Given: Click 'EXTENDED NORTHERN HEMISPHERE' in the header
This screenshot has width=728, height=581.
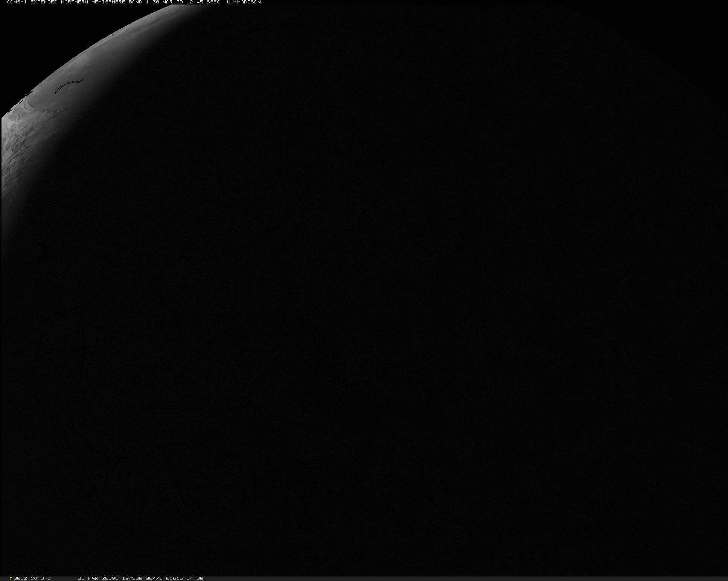Looking at the screenshot, I should pyautogui.click(x=78, y=2).
